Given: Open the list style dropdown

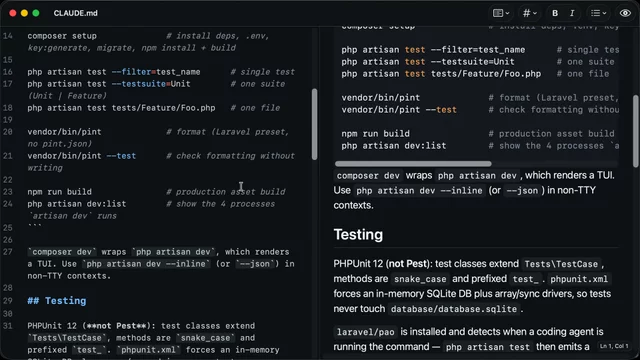Looking at the screenshot, I should click(x=598, y=13).
